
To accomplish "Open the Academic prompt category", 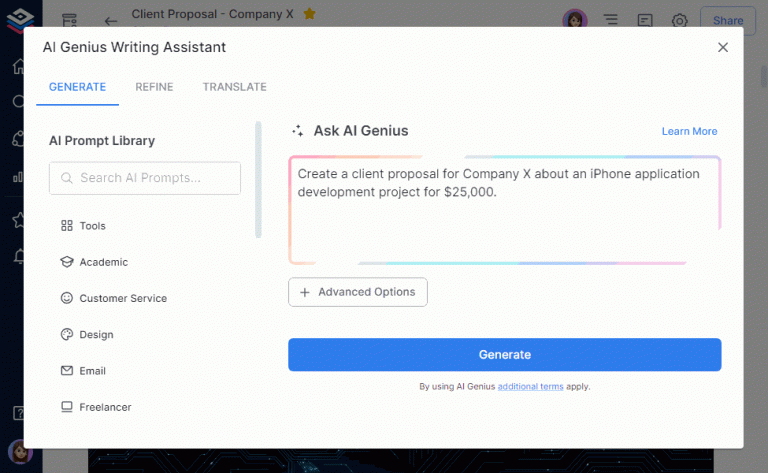I will point(103,262).
